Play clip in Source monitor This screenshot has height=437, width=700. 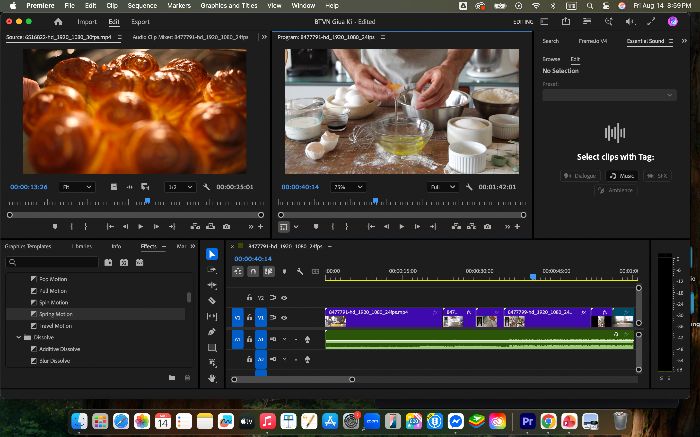coord(141,227)
